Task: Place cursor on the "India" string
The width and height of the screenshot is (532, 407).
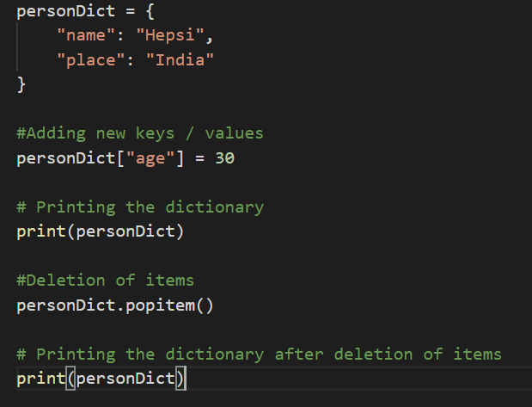Action: click(x=180, y=60)
